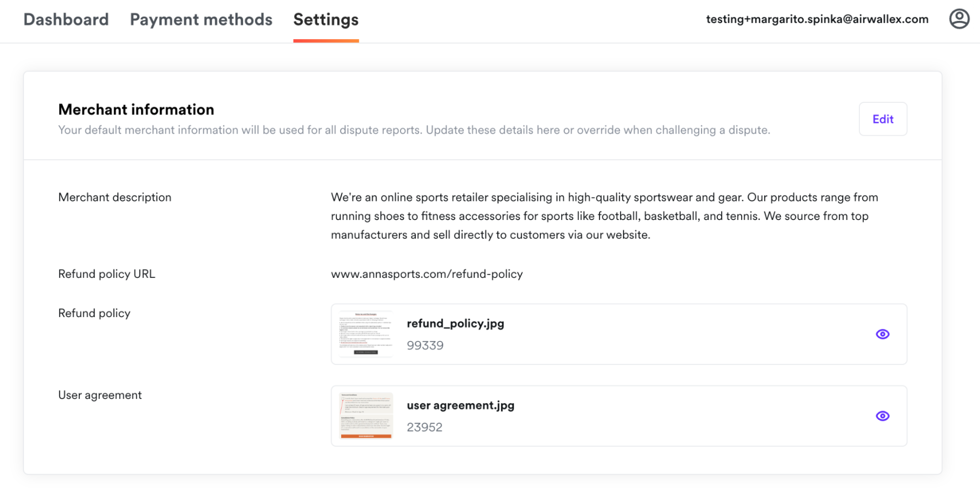The height and width of the screenshot is (488, 980).
Task: Open the account profile icon
Action: click(959, 19)
